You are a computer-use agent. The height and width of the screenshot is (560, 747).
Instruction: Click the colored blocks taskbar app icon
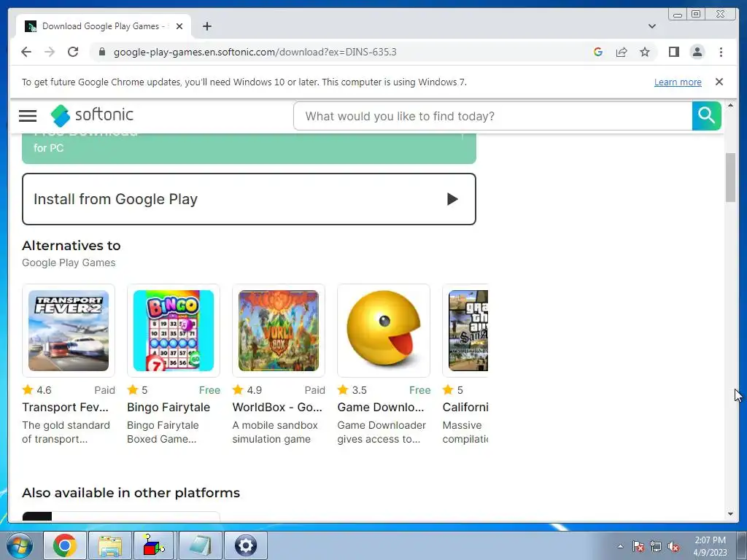point(154,545)
